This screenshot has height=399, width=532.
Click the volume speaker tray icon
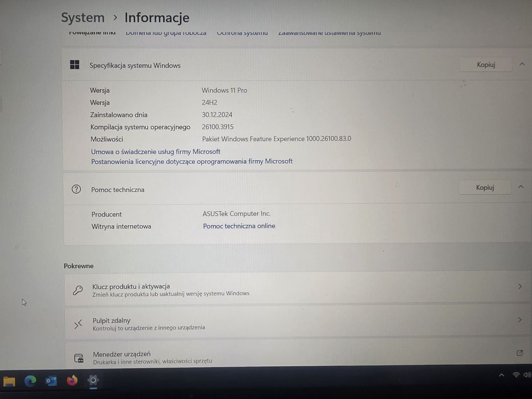tap(527, 375)
